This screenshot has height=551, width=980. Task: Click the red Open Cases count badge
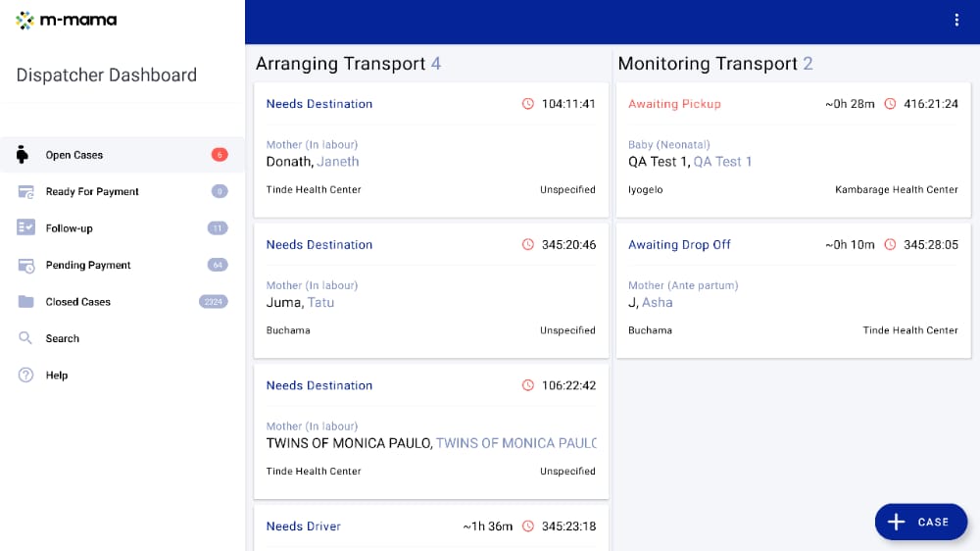[220, 155]
